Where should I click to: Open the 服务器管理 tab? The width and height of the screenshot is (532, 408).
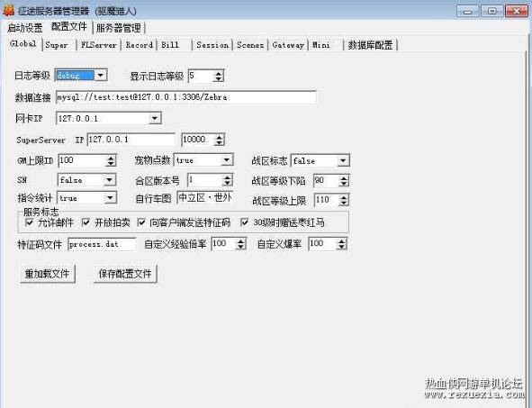point(119,28)
